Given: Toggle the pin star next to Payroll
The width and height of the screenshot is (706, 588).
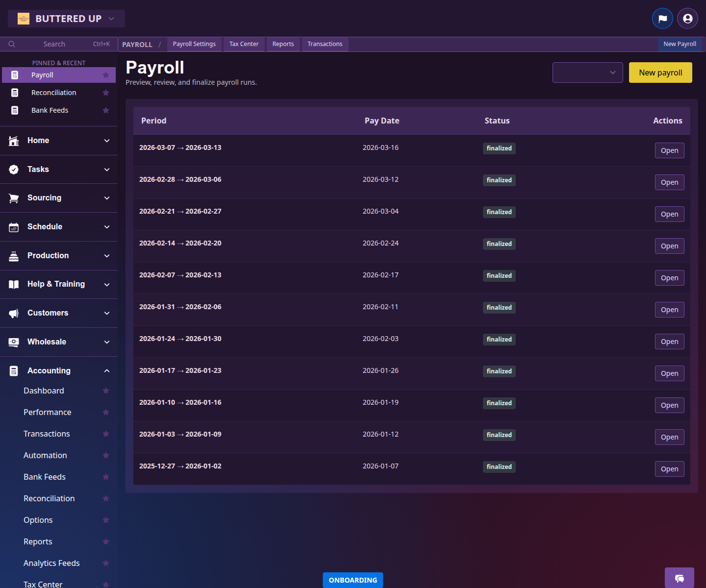Looking at the screenshot, I should point(106,75).
